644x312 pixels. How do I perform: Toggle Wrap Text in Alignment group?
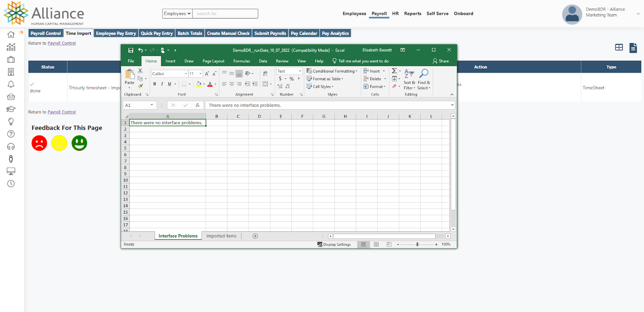pyautogui.click(x=265, y=73)
